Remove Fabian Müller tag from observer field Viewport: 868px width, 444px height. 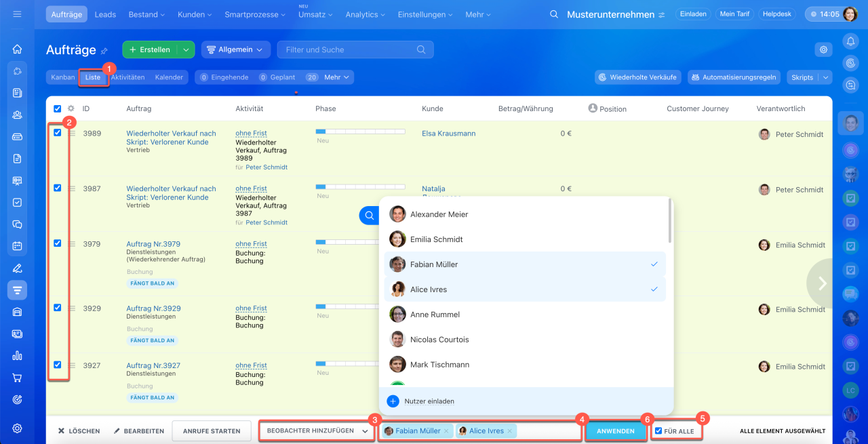click(446, 431)
